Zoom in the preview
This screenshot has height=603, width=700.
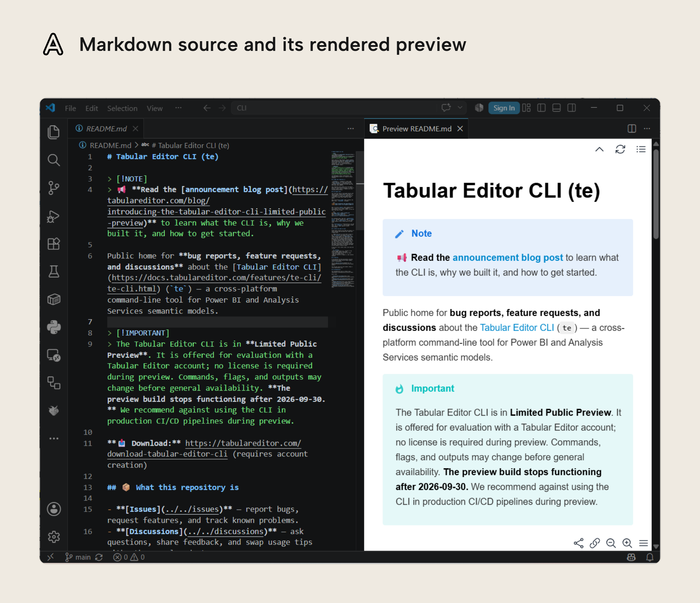click(627, 543)
